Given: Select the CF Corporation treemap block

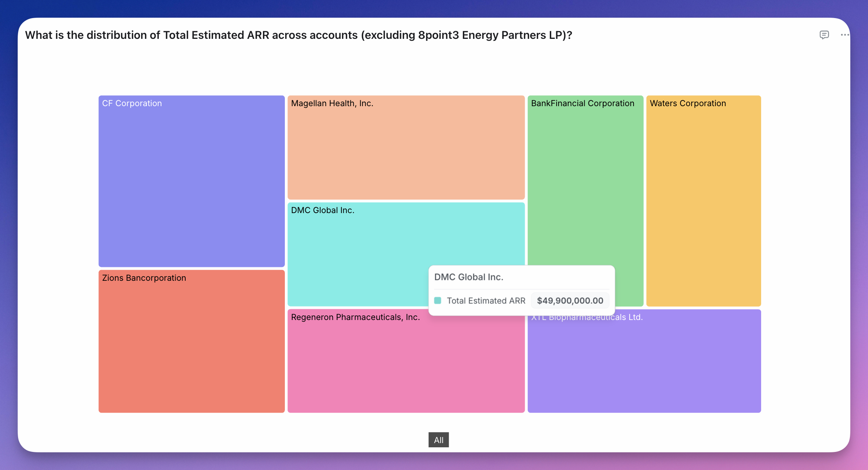Looking at the screenshot, I should coord(191,185).
